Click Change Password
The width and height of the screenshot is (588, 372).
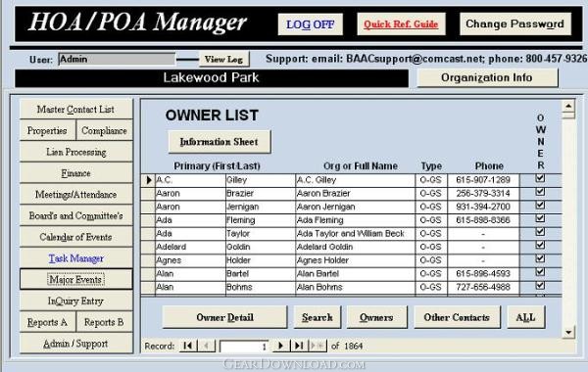(514, 23)
